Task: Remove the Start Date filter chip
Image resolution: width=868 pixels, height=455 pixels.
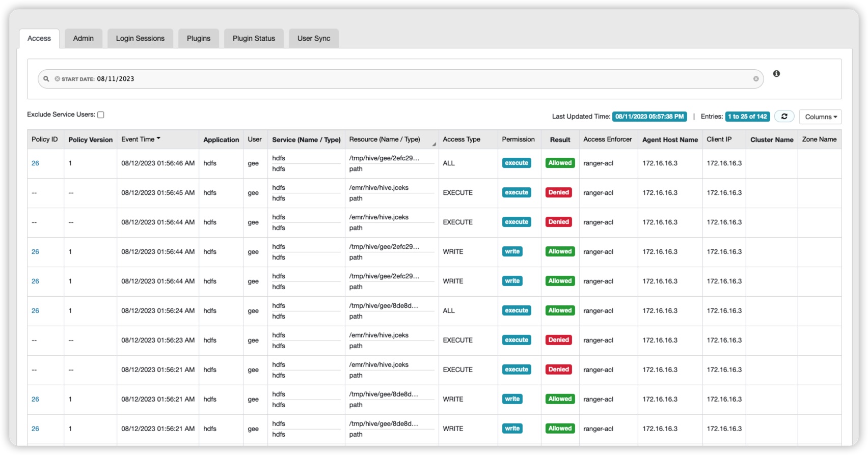Action: (58, 79)
